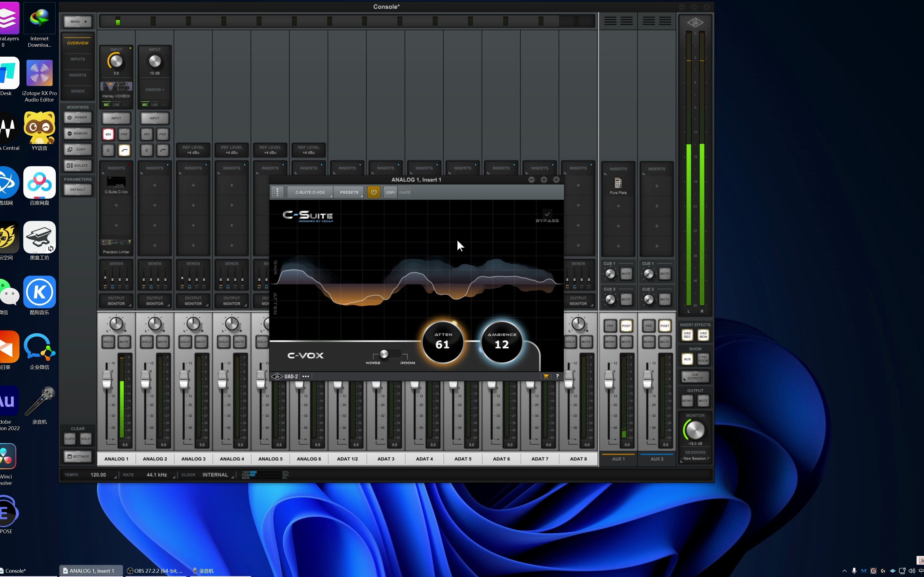Click the Precision Limiter insert slot
Image resolution: width=924 pixels, height=577 pixels.
116,246
